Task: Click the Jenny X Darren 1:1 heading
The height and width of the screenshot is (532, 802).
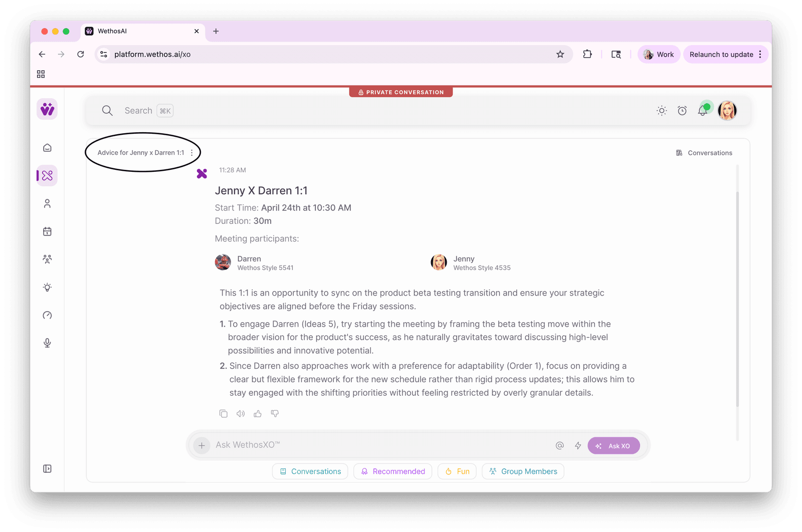Action: (261, 191)
